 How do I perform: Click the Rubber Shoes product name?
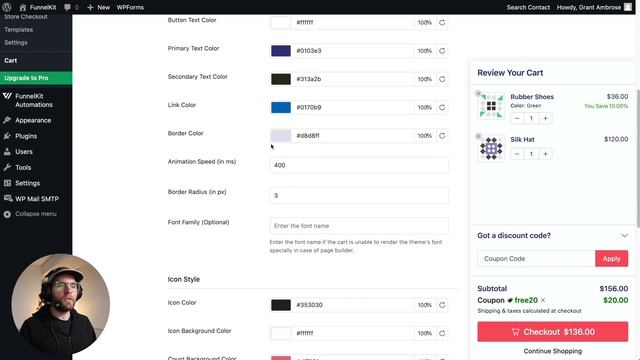coord(532,97)
